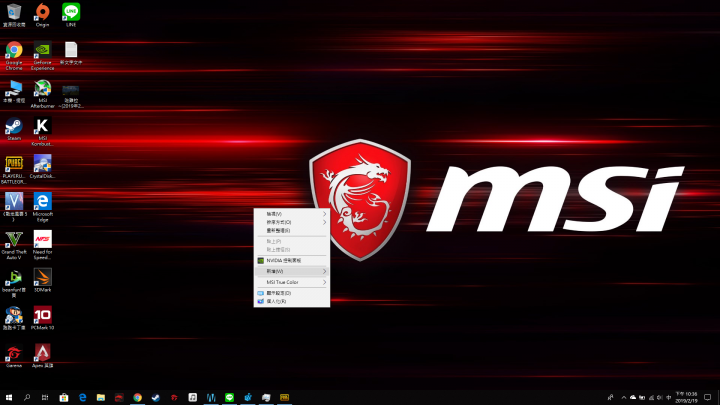720x405 pixels.
Task: Switch to Steam in the taskbar
Action: [x=156, y=397]
